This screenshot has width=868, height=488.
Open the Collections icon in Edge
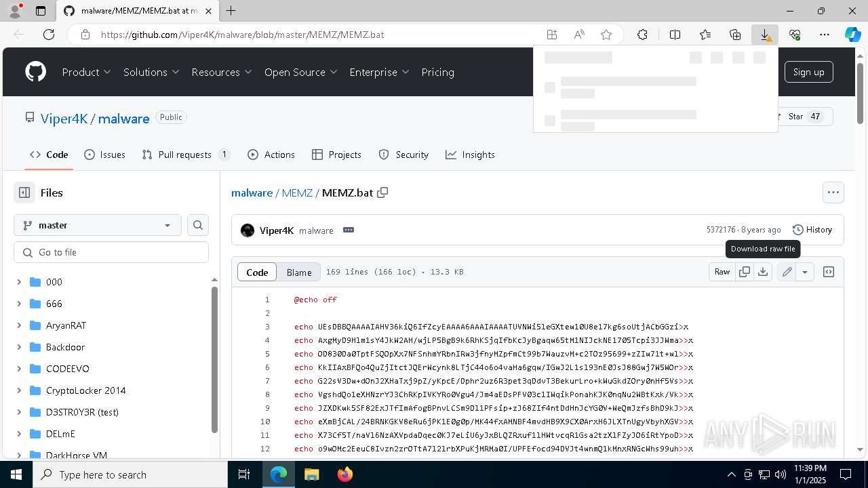[735, 35]
